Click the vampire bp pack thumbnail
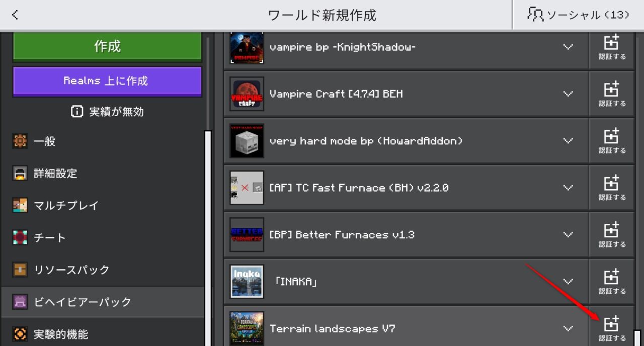The image size is (644, 346). 247,48
